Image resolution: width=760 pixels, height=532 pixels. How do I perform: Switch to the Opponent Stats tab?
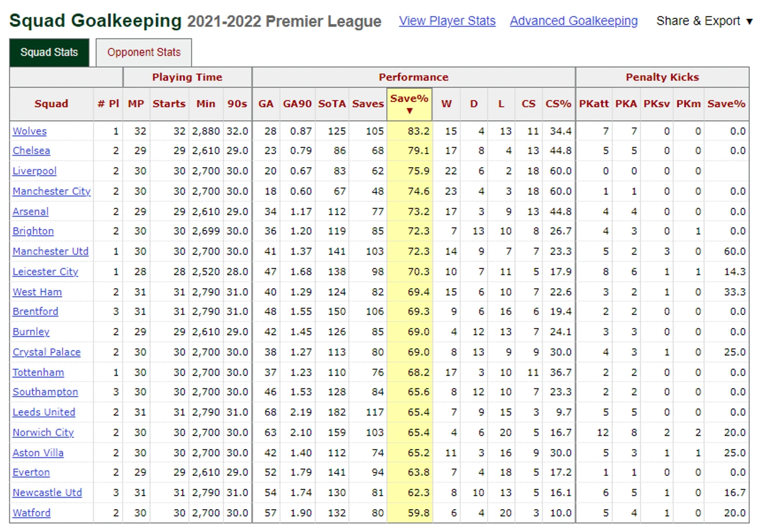pyautogui.click(x=144, y=53)
